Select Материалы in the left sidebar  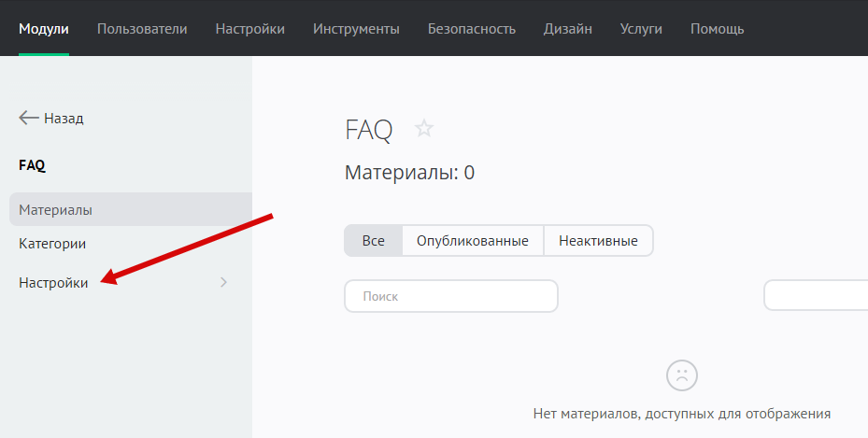tap(55, 210)
